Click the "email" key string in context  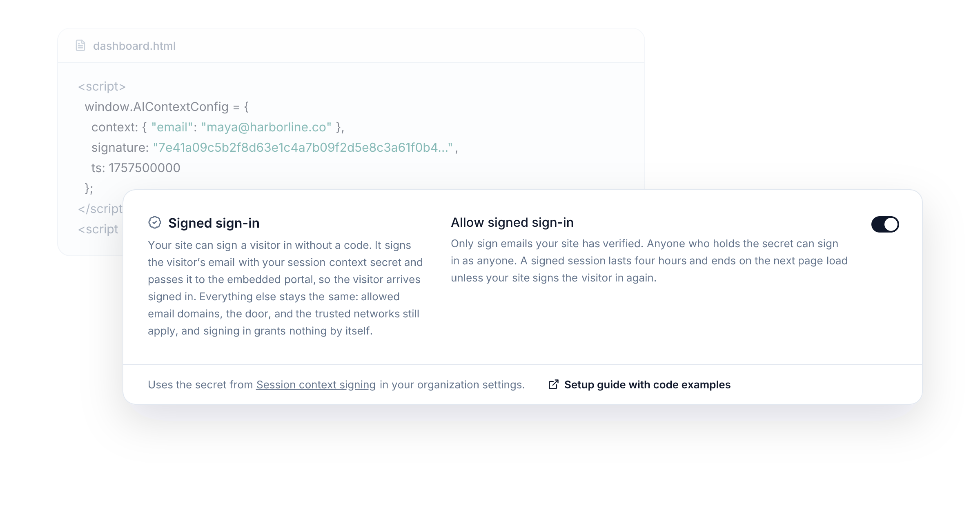tap(172, 127)
